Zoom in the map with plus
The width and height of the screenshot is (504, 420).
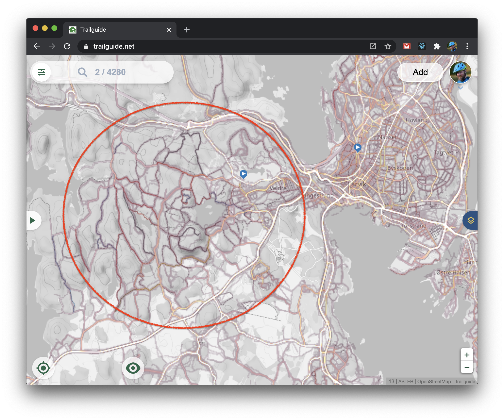tap(466, 355)
